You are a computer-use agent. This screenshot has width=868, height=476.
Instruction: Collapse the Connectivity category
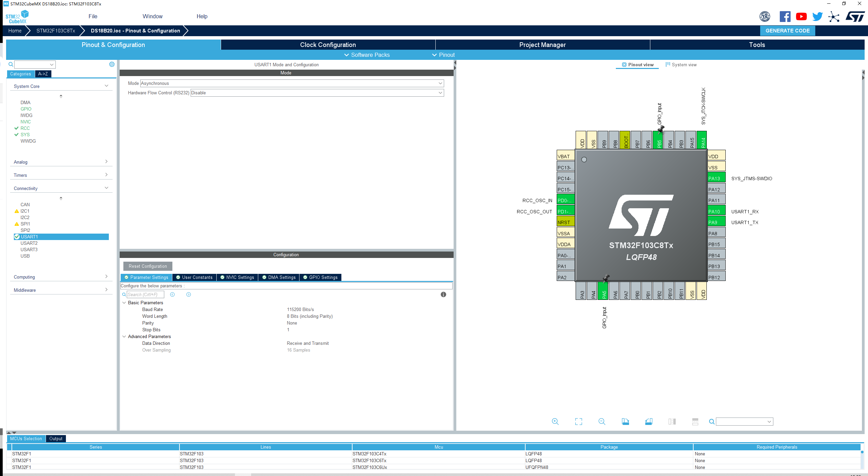(107, 188)
